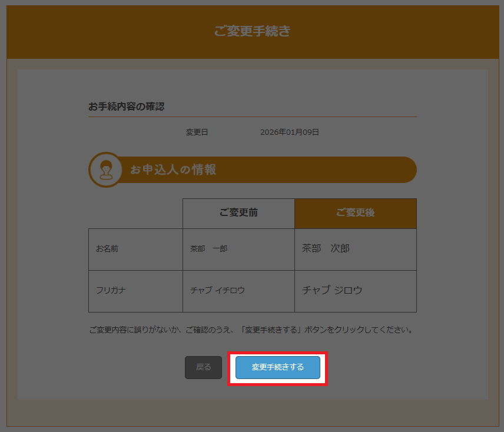Click the applicant person icon

point(105,170)
